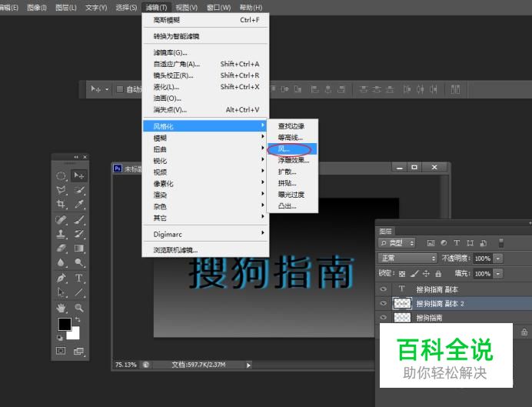Open the Move tool preset picker arrow
Image resolution: width=532 pixels, height=407 pixels.
coord(107,89)
